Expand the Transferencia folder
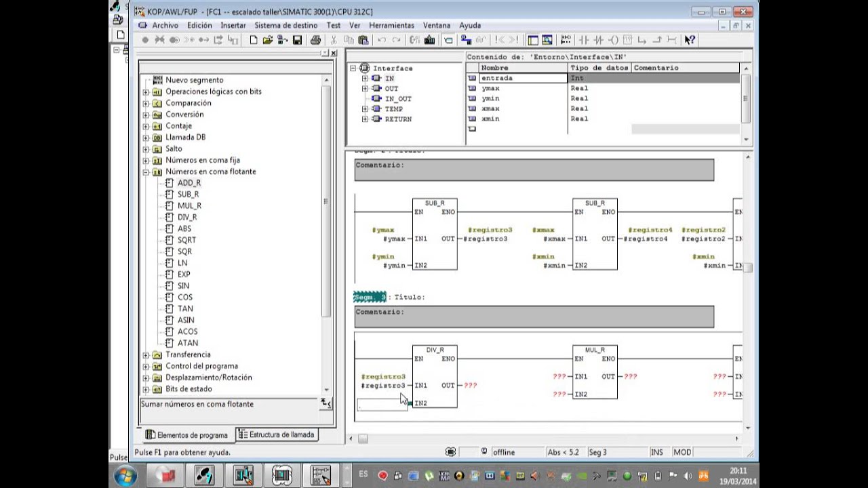The width and height of the screenshot is (868, 488). coord(146,355)
